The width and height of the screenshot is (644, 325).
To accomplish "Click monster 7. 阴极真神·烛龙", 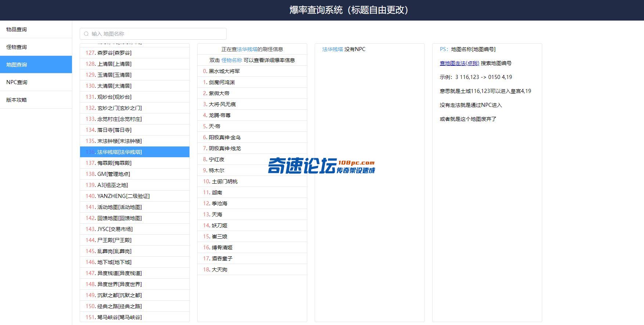I will [252, 148].
